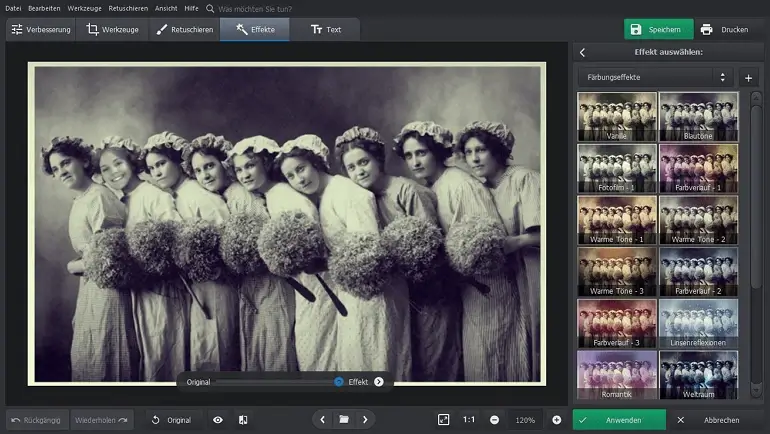Switch to the Verbesserung tab
The height and width of the screenshot is (434, 770).
pos(41,29)
